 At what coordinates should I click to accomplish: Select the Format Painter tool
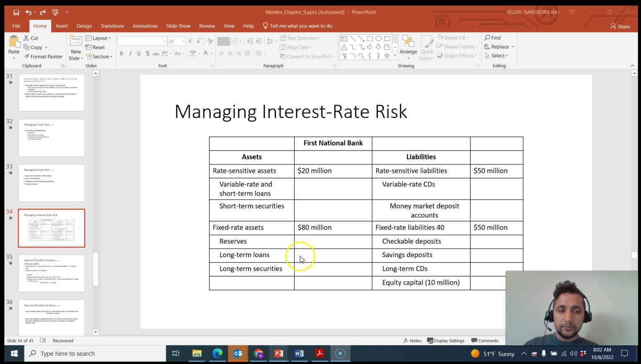coord(43,57)
